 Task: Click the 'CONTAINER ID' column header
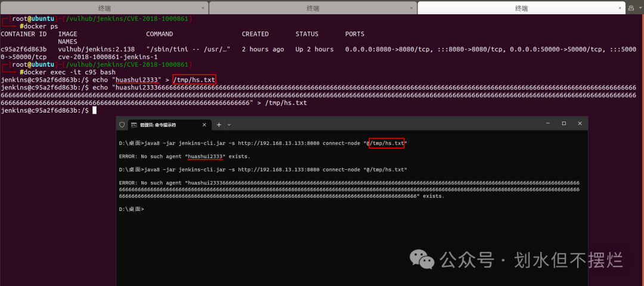coord(23,34)
